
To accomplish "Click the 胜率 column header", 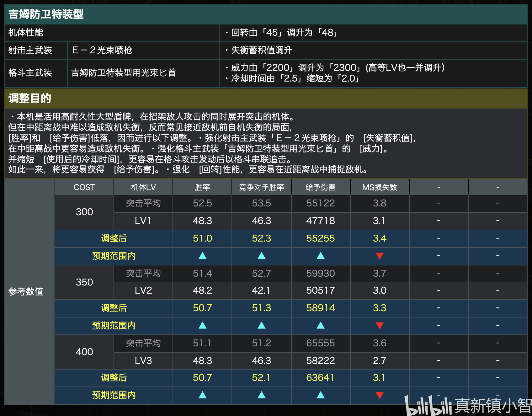I will tap(203, 187).
